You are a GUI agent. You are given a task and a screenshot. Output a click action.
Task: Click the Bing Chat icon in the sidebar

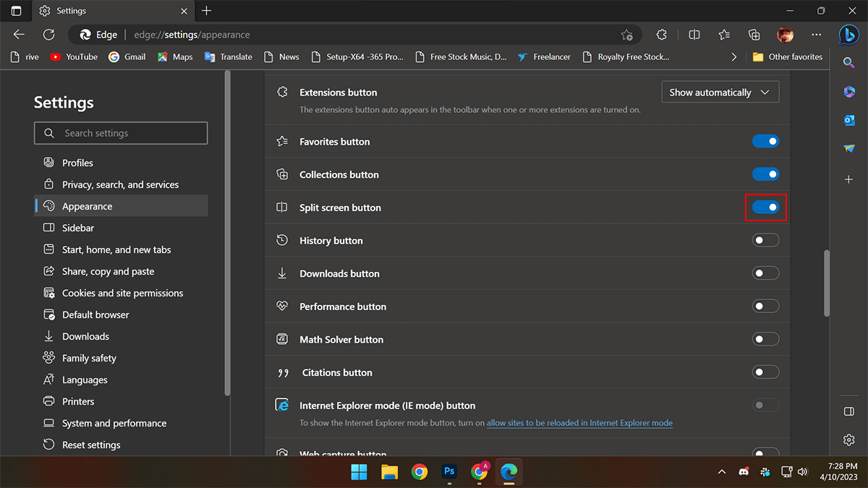pos(849,35)
